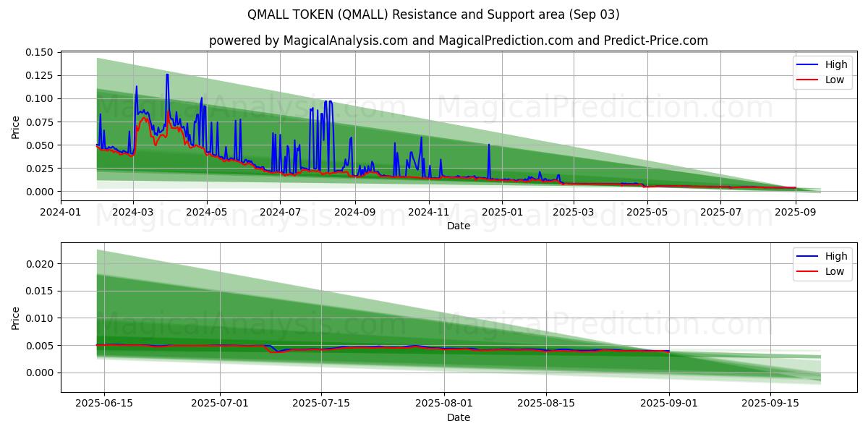Screen dimensions: 868x434
Task: Click the 2024-09 date tick label
Action: pos(354,212)
